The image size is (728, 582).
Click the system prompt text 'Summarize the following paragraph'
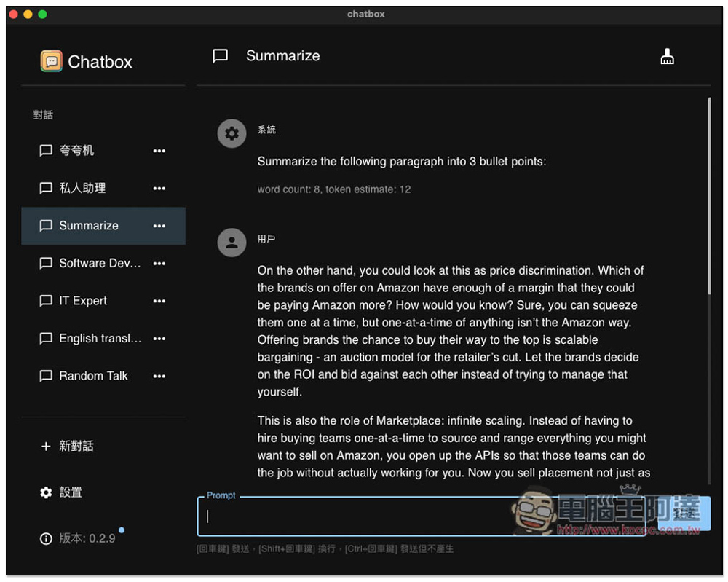point(402,162)
